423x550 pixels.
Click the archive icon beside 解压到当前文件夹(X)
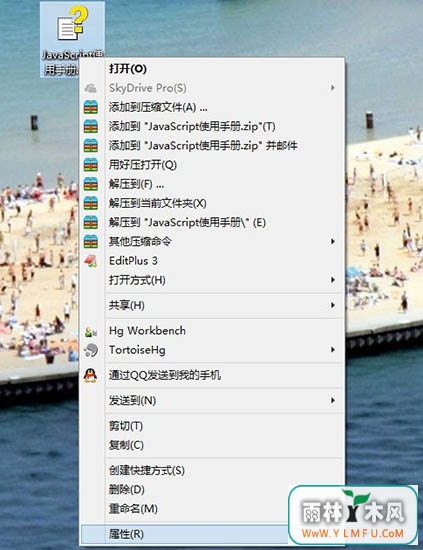[90, 203]
